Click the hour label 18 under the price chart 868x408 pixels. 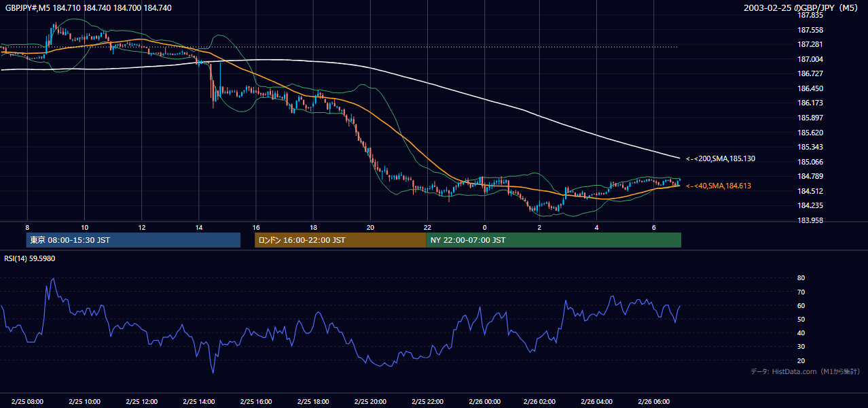[313, 227]
